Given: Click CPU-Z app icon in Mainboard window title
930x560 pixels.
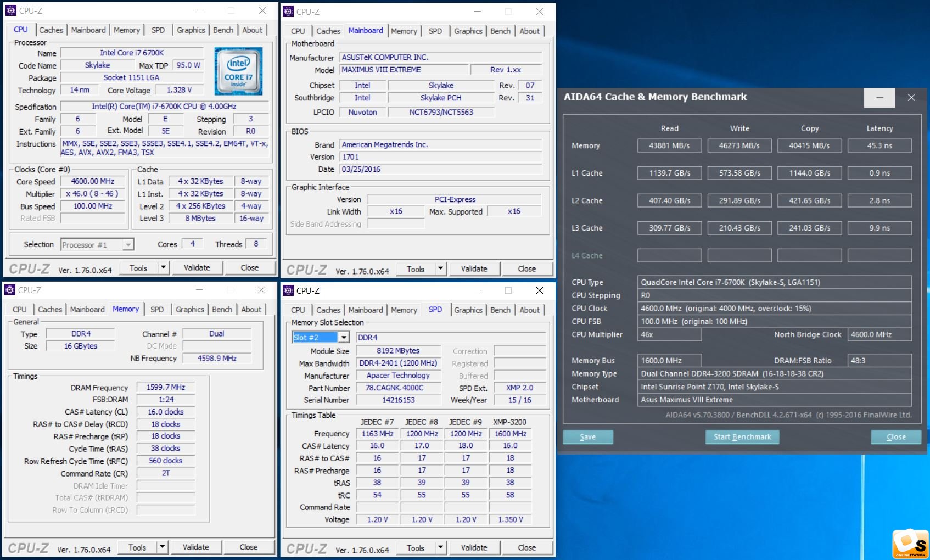Looking at the screenshot, I should (288, 12).
